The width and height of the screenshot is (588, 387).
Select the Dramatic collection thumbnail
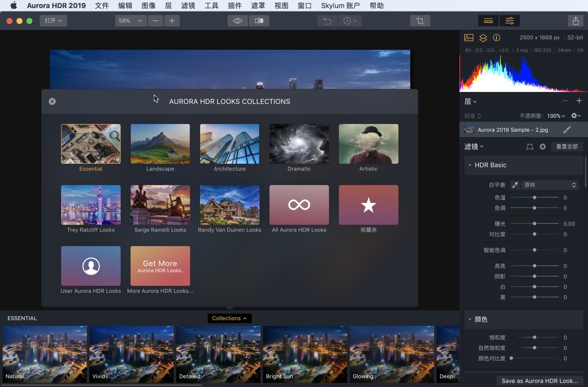point(299,144)
